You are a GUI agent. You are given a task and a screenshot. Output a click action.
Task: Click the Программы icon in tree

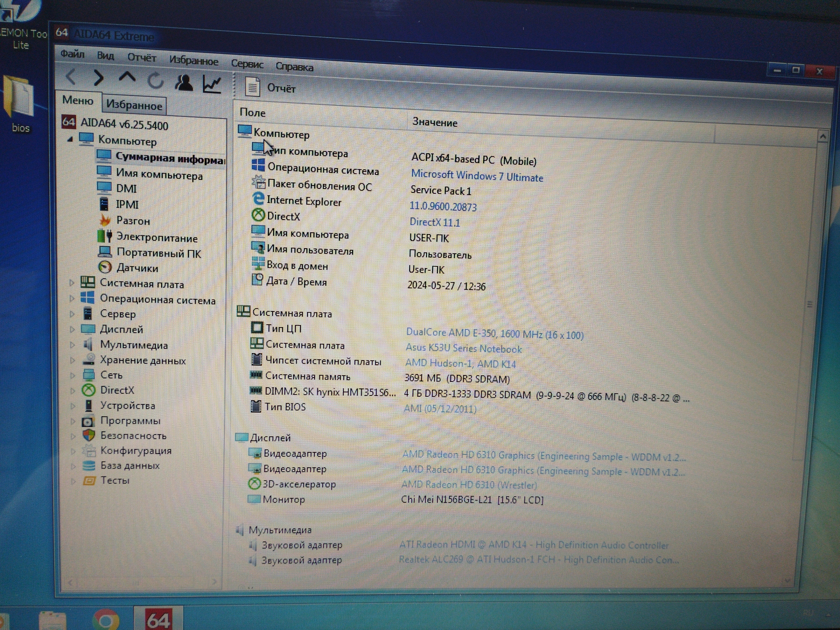pos(88,421)
